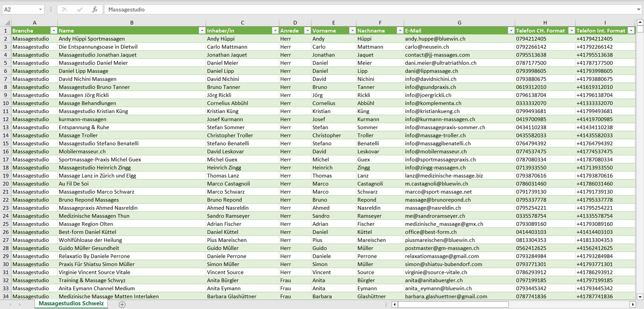
Task: Select the Massagestudios Schweiz sheet tab
Action: coord(71,304)
